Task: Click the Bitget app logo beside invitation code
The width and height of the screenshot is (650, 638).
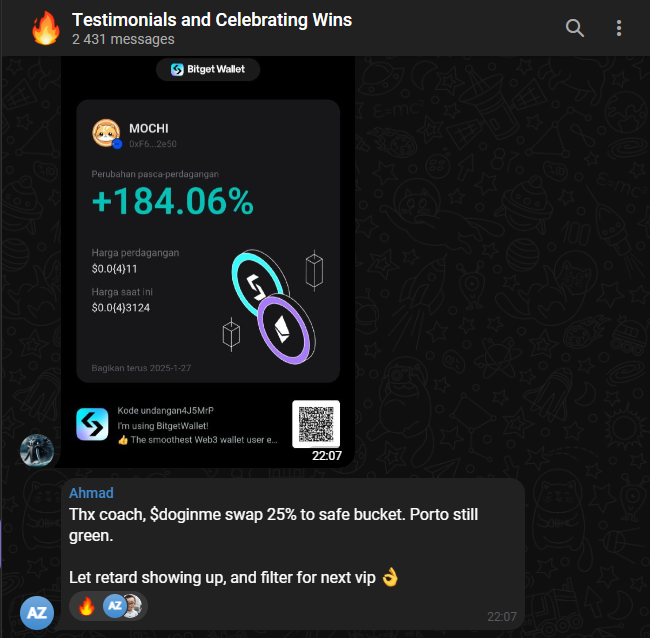Action: [92, 424]
